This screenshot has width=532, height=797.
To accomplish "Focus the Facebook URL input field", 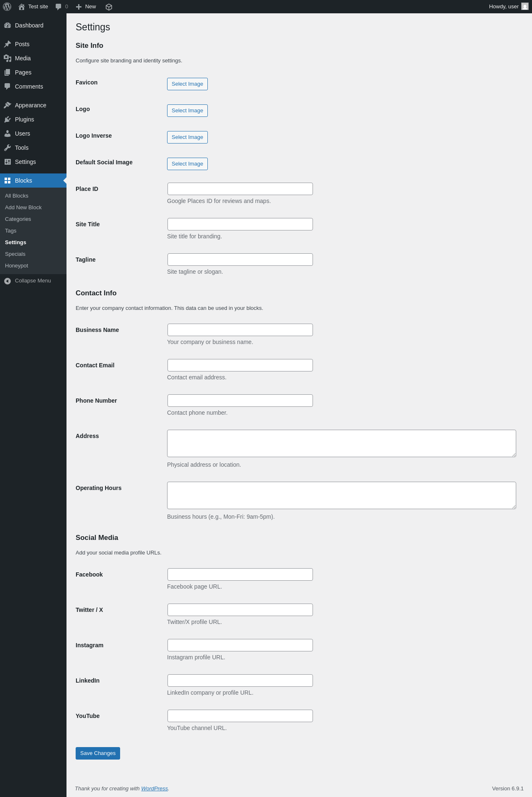I will coord(240,574).
